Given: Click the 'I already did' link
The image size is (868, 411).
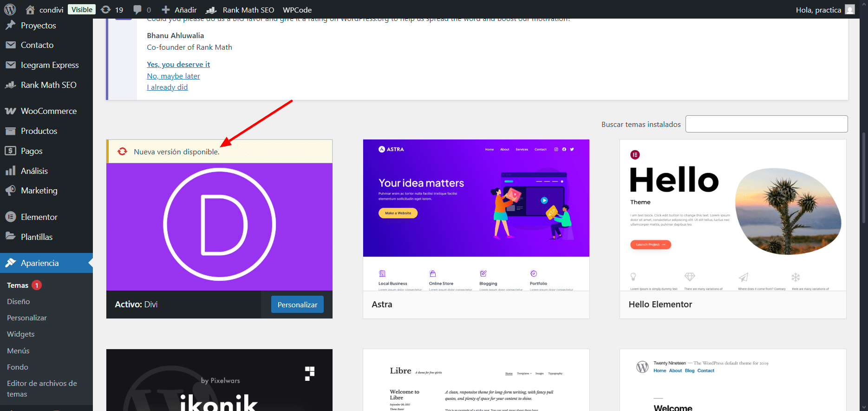Looking at the screenshot, I should 167,87.
